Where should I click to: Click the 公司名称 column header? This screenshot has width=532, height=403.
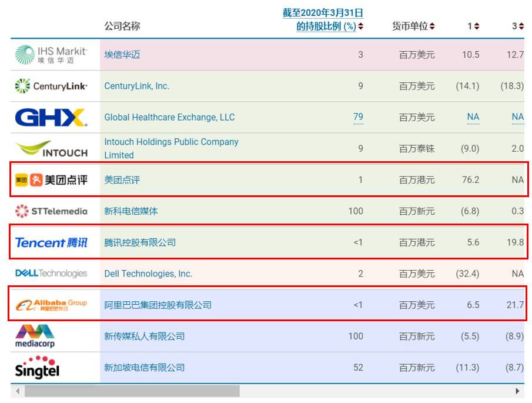123,26
